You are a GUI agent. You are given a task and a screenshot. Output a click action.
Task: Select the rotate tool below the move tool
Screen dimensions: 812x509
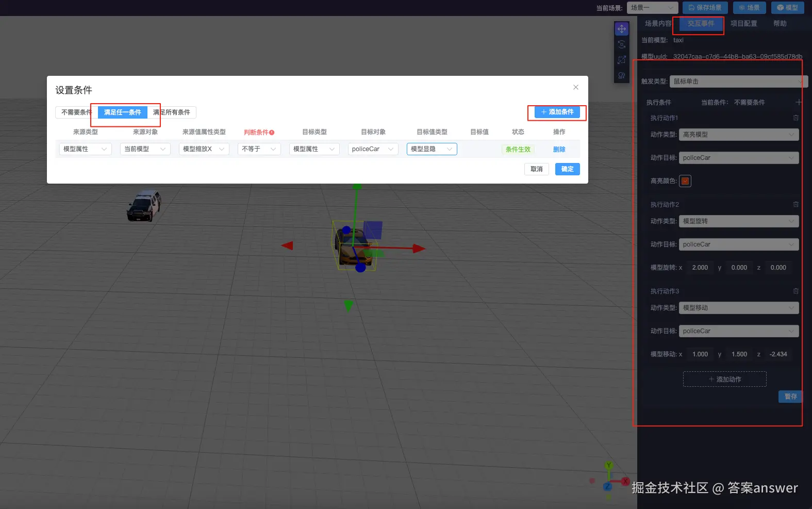[622, 44]
